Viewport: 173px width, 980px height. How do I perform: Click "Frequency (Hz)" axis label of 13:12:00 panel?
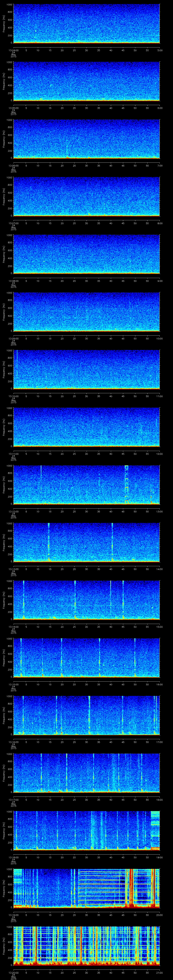4,485
